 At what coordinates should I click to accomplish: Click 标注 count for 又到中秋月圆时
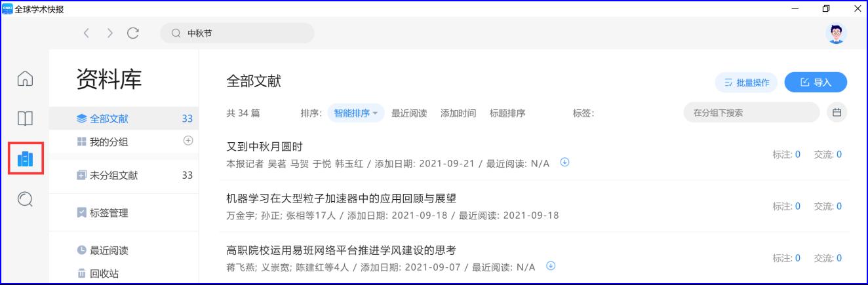787,155
